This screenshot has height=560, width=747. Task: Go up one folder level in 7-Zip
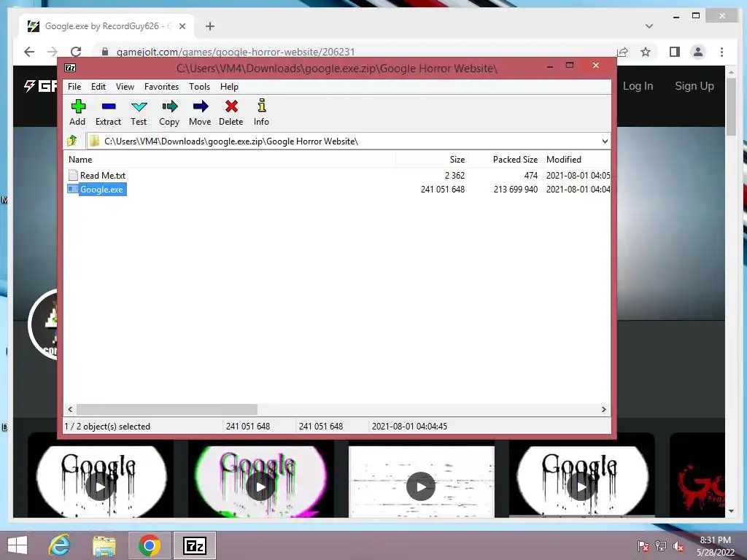[72, 141]
